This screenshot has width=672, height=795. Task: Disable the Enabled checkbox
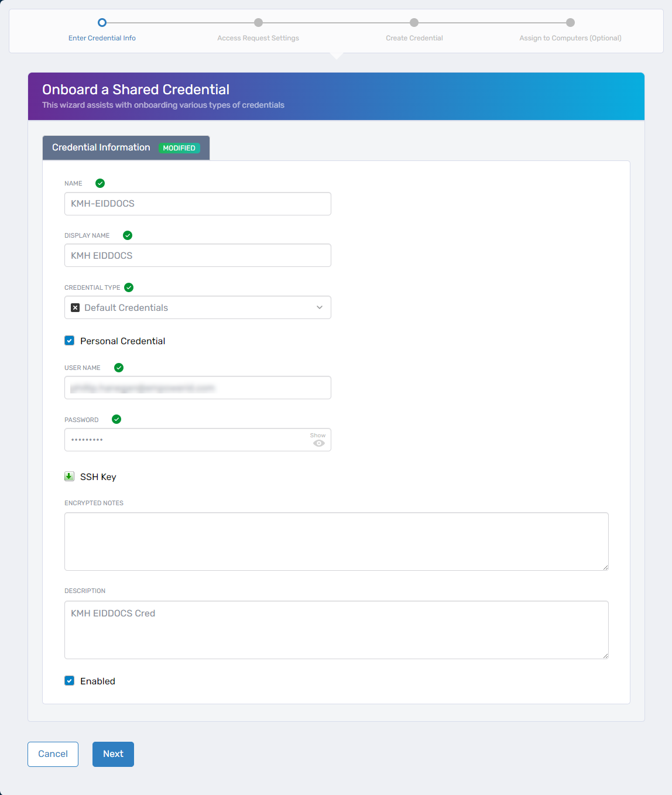(x=69, y=680)
